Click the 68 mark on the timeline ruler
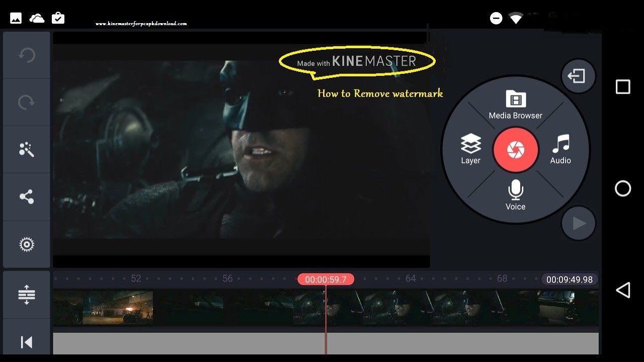The width and height of the screenshot is (644, 362). click(x=502, y=279)
